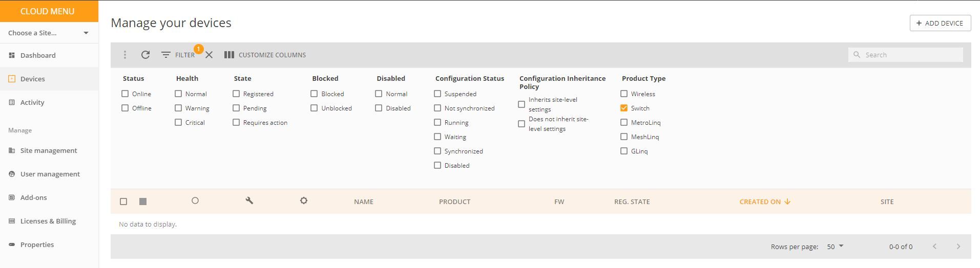
Task: Check the Online status filter
Action: point(125,94)
